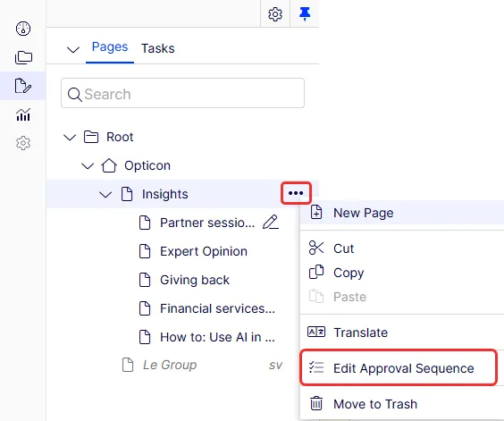
Task: Switch to the Tasks tab
Action: pos(158,48)
